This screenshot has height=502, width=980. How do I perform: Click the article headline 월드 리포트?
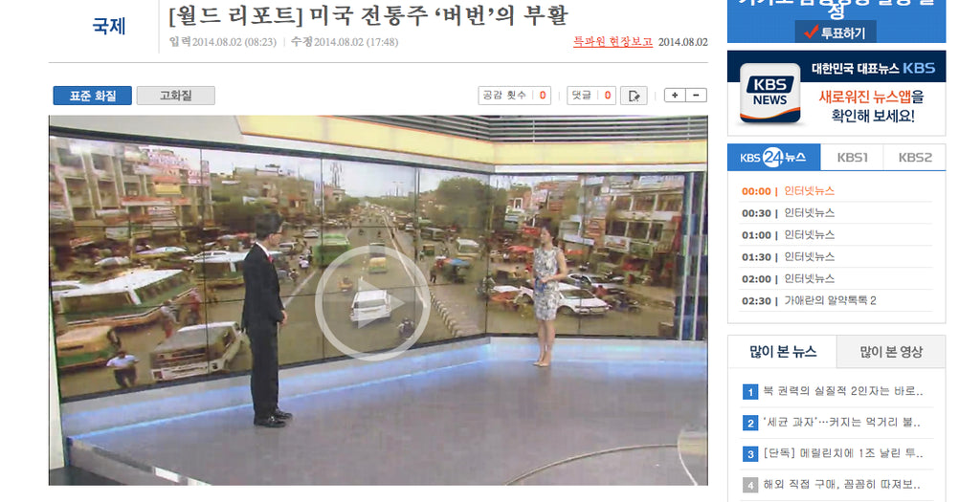tap(368, 15)
